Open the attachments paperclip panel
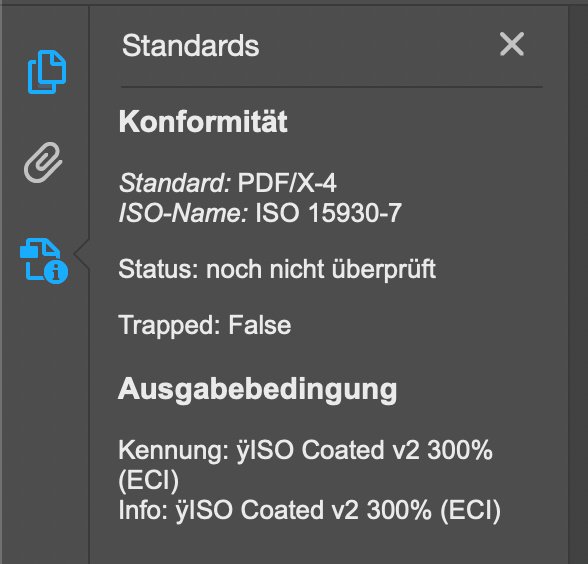Screen dimensions: 588x564 click(x=43, y=162)
